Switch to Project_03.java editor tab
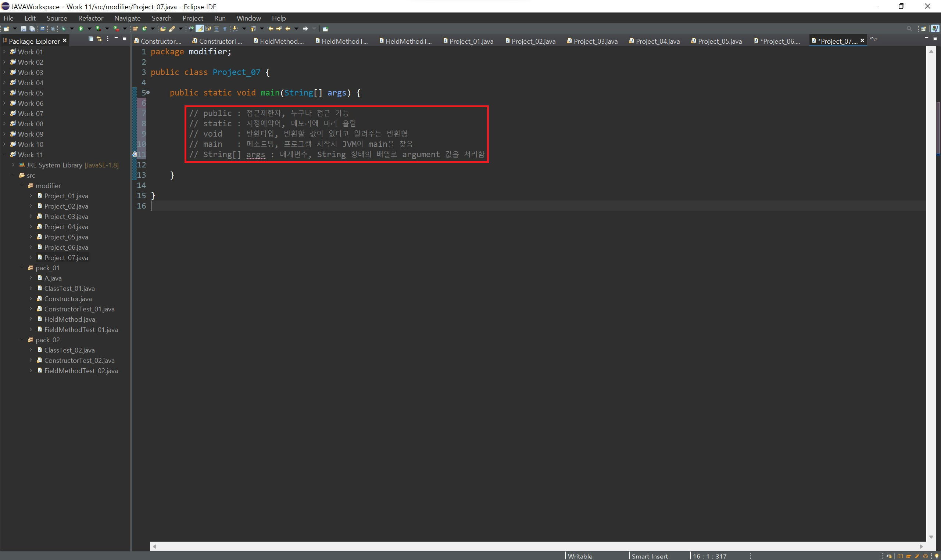The width and height of the screenshot is (941, 560). pos(595,41)
